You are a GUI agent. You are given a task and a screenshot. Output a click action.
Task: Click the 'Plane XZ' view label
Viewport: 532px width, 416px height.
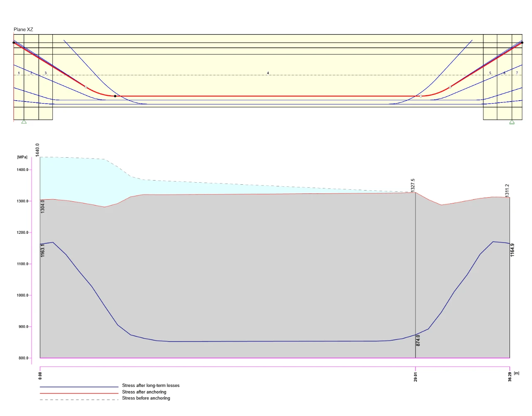(x=23, y=30)
